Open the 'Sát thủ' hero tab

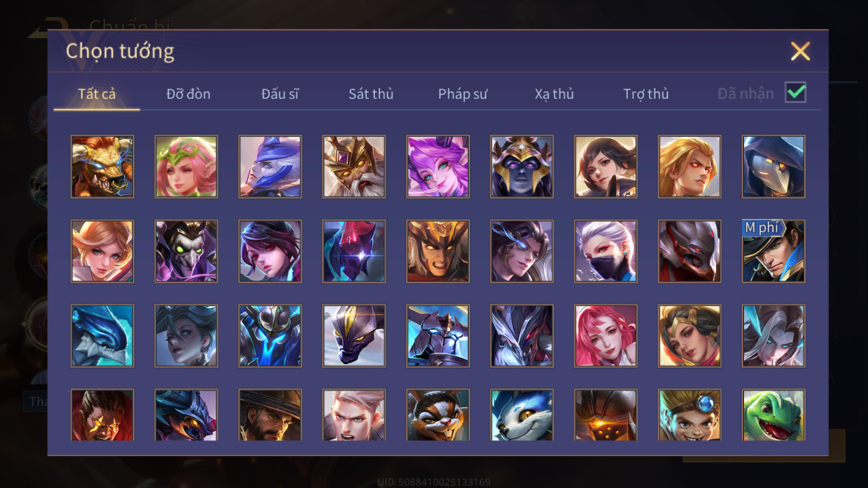pos(371,94)
